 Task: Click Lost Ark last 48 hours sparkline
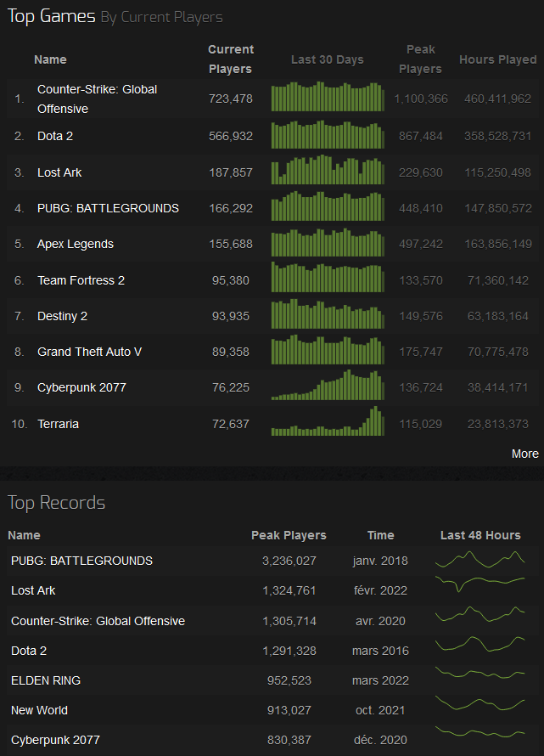480,584
